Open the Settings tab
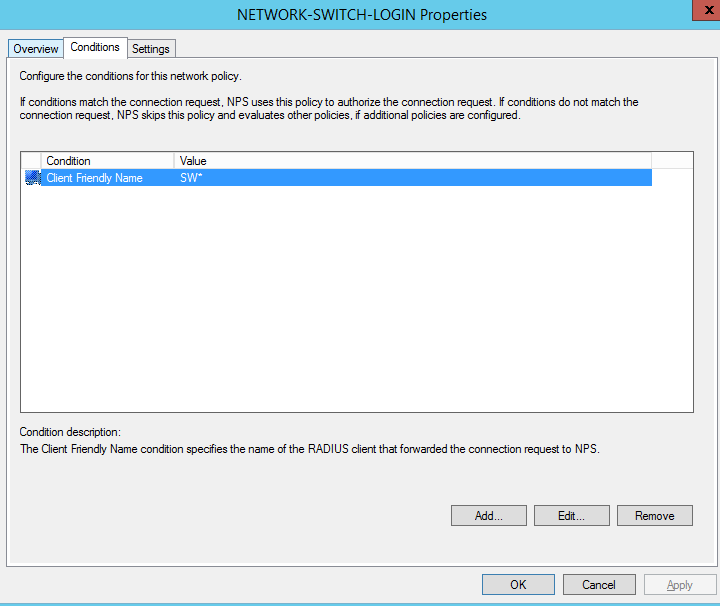The image size is (720, 606). (151, 49)
